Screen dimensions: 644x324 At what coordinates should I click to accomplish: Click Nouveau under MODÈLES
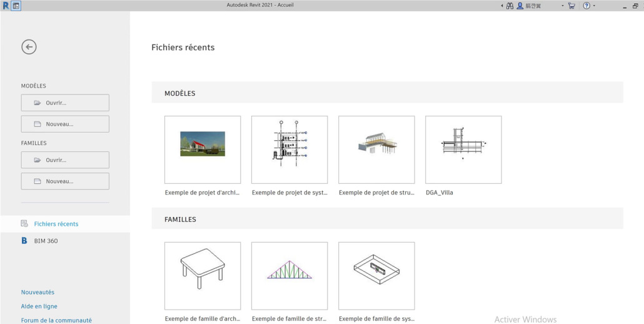coord(65,124)
